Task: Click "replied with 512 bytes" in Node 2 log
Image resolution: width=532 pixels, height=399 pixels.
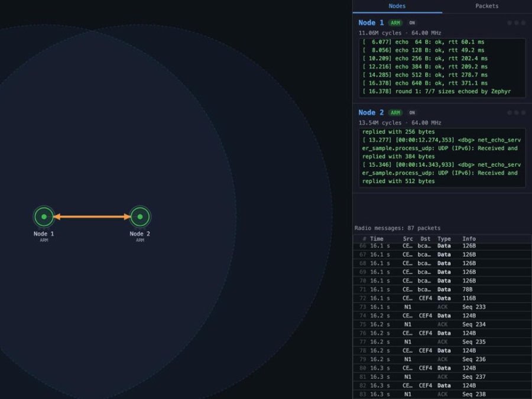Action: (398, 181)
